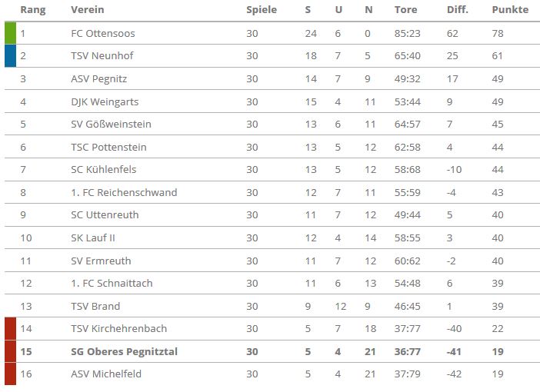The height and width of the screenshot is (392, 540).
Task: Open the FC Ottensoos team link
Action: coord(103,33)
